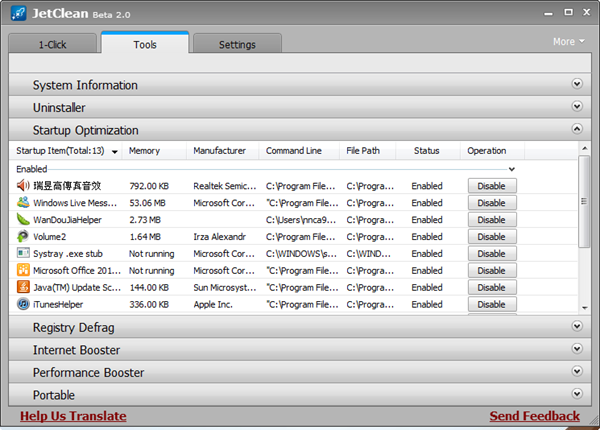Click the 'C:\Users\nnca9...' command line cell

pyautogui.click(x=301, y=220)
